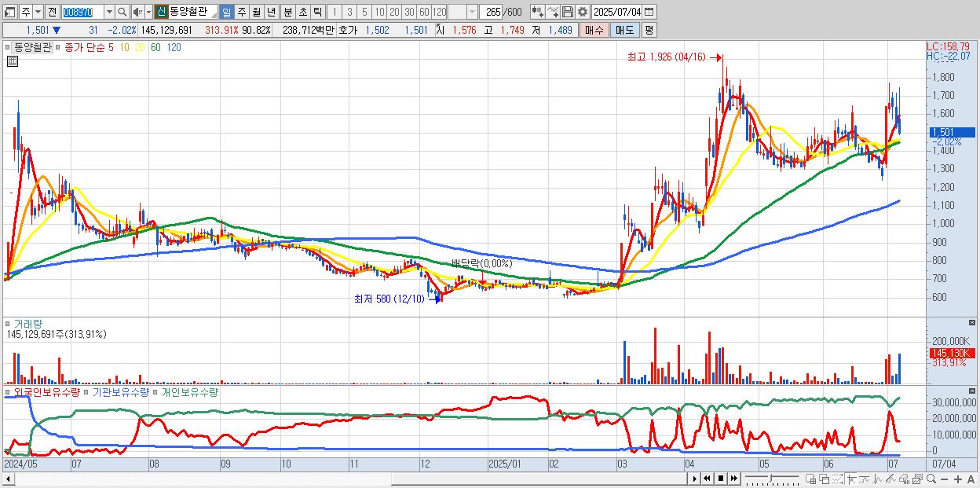Select interval 3 button
The width and height of the screenshot is (980, 488).
tap(349, 13)
